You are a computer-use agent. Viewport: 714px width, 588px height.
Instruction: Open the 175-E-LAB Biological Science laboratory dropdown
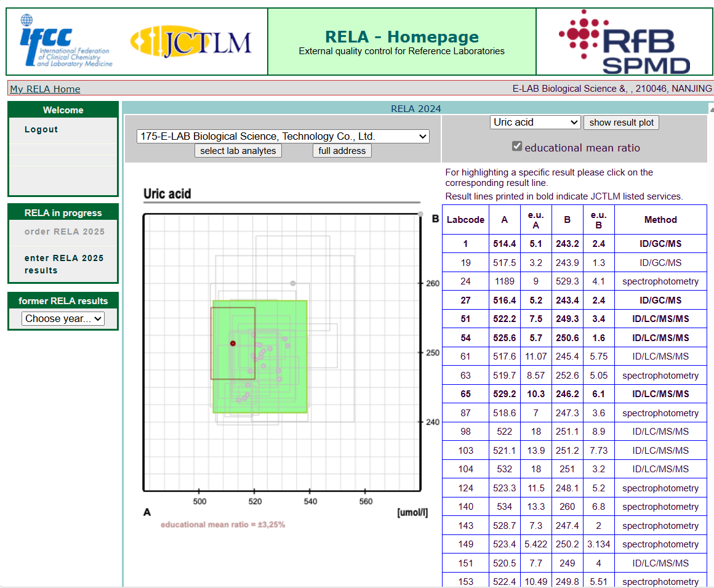283,136
